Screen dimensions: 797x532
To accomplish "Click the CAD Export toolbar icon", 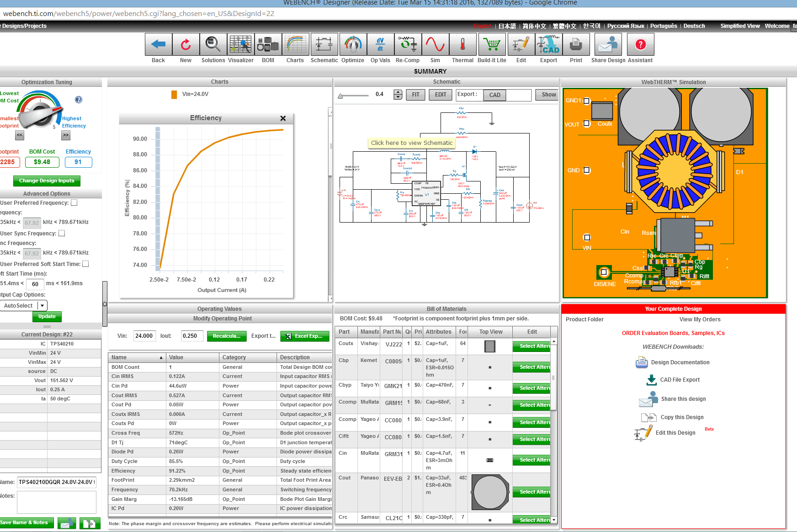I will pos(548,45).
